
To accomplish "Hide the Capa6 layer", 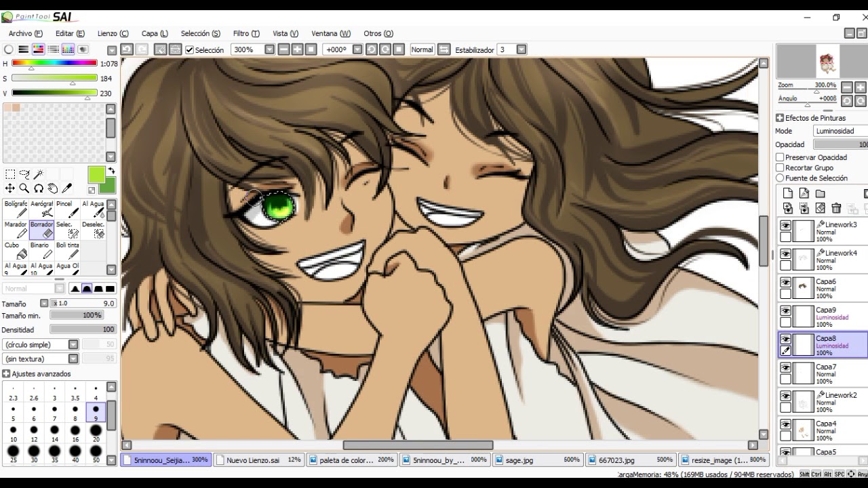I will 785,283.
